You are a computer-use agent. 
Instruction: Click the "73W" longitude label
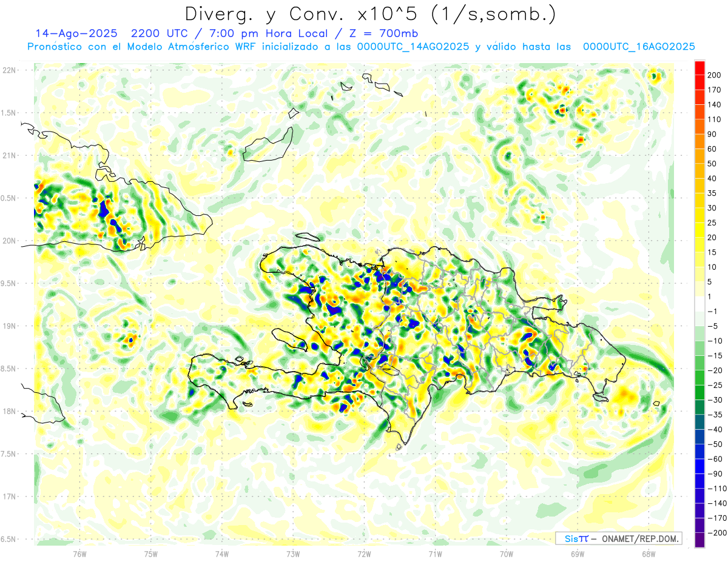[292, 554]
